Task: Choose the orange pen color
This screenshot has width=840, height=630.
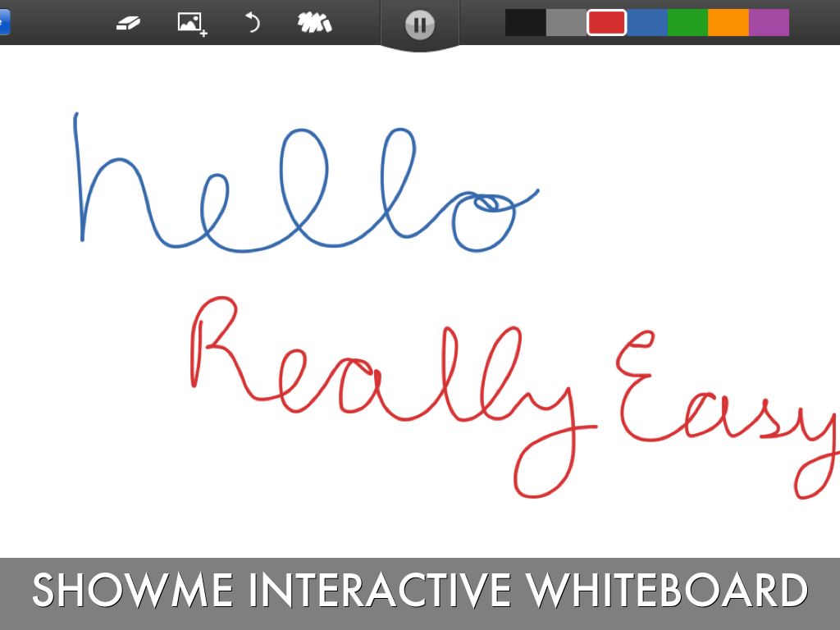Action: point(728,23)
